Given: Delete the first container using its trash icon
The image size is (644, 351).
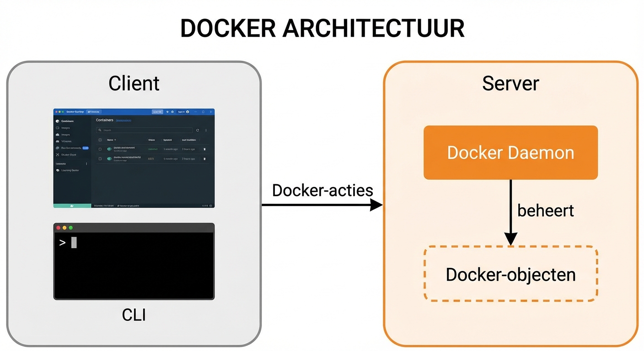Looking at the screenshot, I should pyautogui.click(x=204, y=149).
